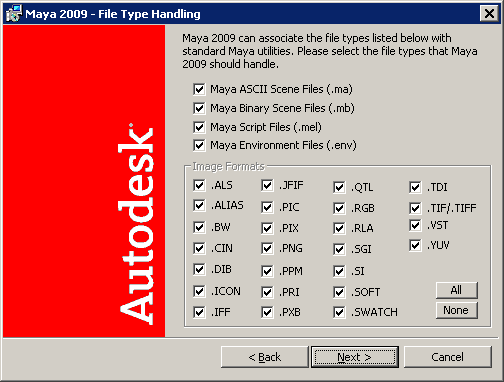The image size is (504, 382).
Task: Go to previous step with Back
Action: [x=265, y=357]
